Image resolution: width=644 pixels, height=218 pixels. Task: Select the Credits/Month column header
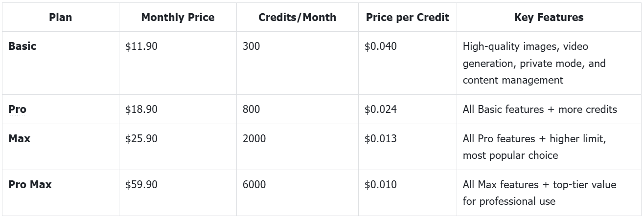coord(297,18)
